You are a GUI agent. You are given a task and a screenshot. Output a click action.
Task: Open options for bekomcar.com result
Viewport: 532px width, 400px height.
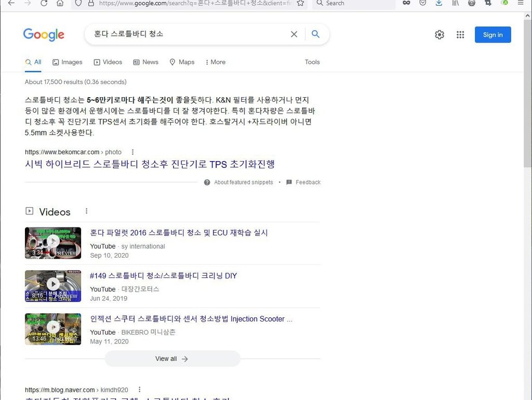coord(132,152)
